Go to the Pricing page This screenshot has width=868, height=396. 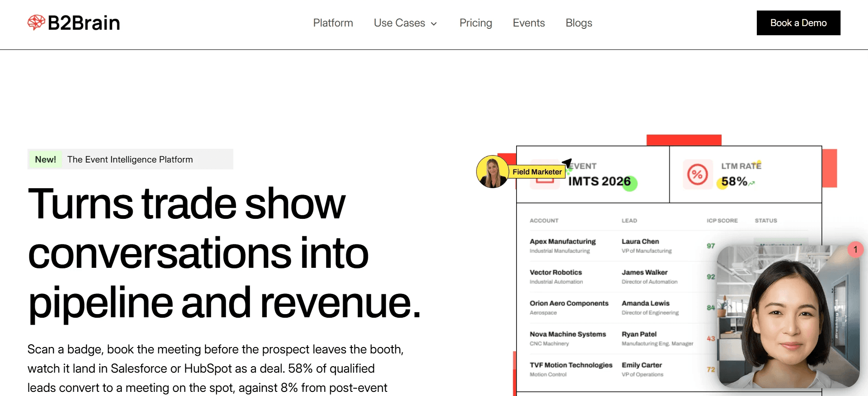(476, 23)
